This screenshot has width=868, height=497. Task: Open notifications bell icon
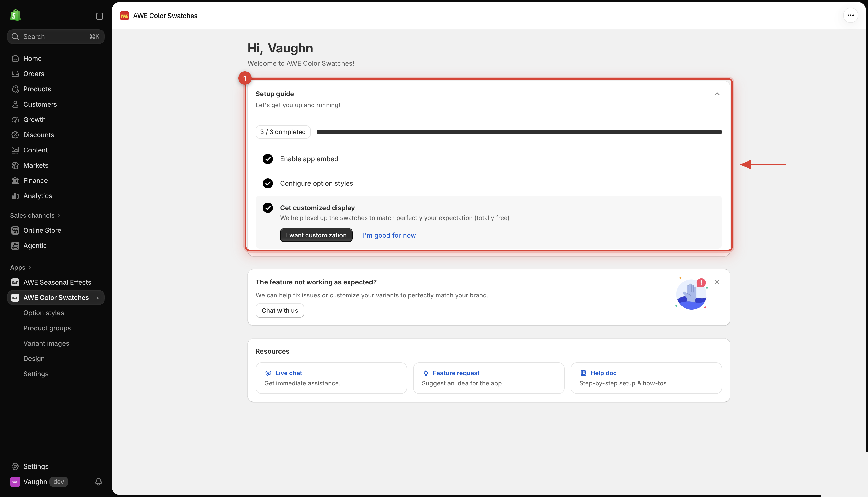point(99,482)
